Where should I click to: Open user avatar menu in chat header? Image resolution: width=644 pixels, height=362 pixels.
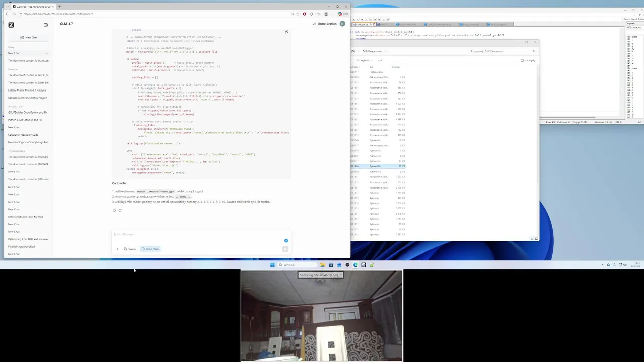(343, 24)
